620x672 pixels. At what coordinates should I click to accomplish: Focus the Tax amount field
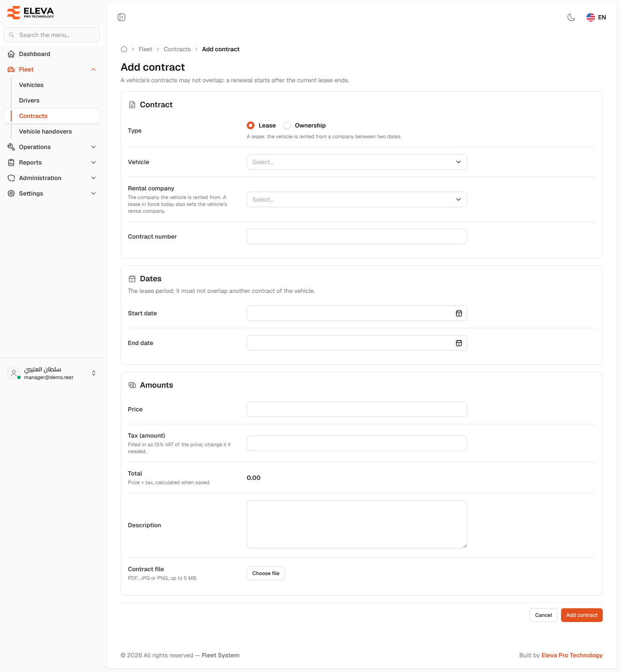pyautogui.click(x=357, y=443)
